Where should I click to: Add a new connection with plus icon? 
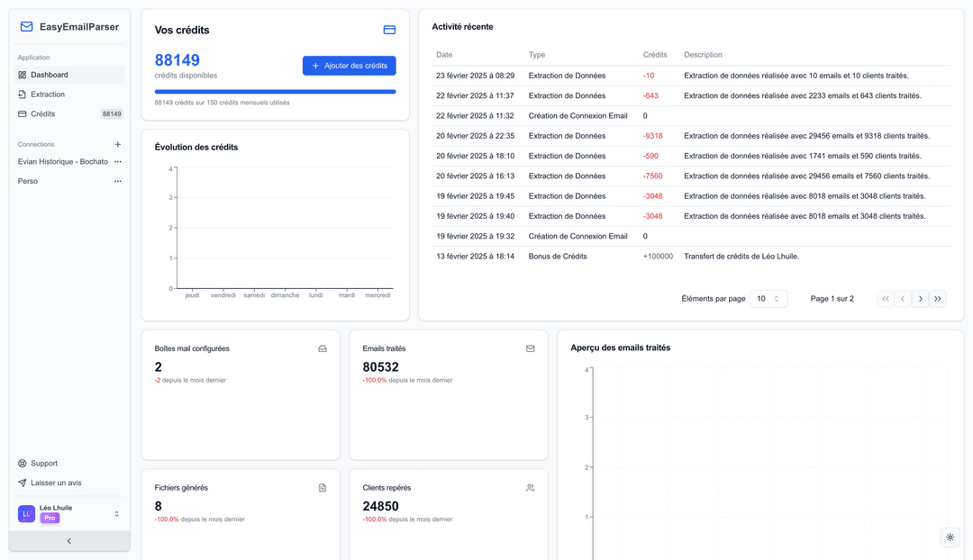[x=117, y=144]
